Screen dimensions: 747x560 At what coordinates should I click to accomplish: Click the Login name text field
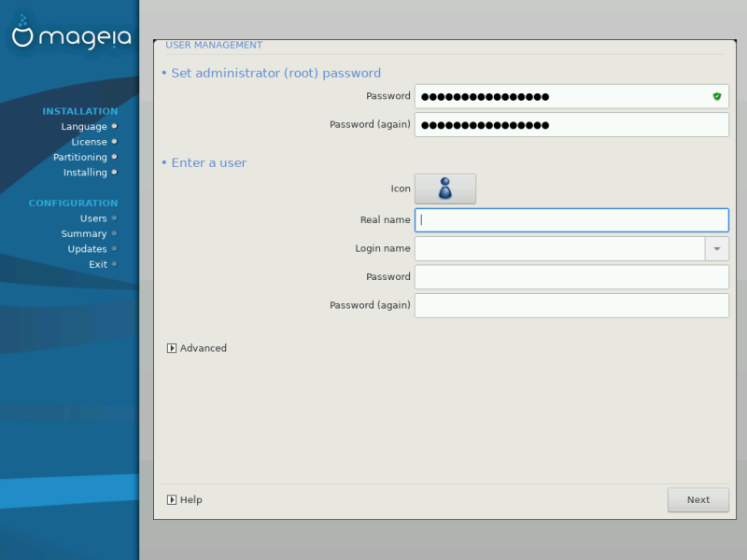click(559, 248)
